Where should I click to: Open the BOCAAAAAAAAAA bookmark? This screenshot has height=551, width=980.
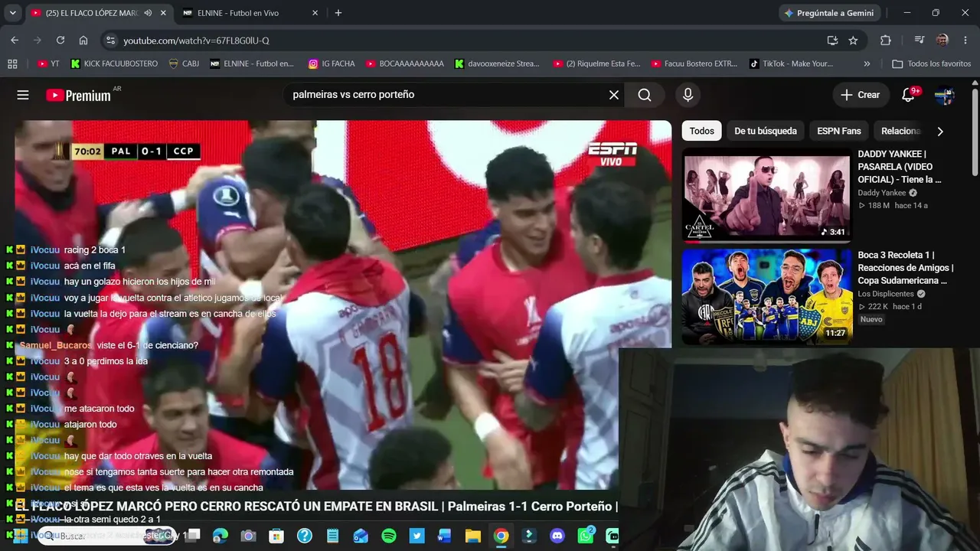(405, 64)
